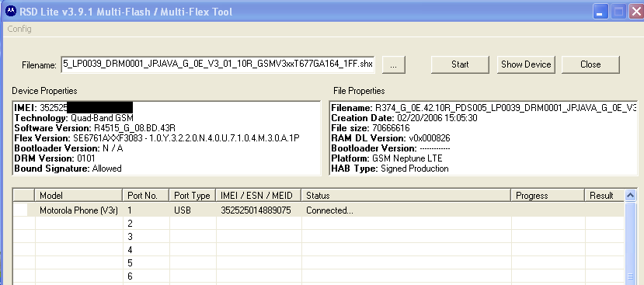Click the Flex Version line in Device Properties
Screen dimensions: 644x285
click(156, 138)
